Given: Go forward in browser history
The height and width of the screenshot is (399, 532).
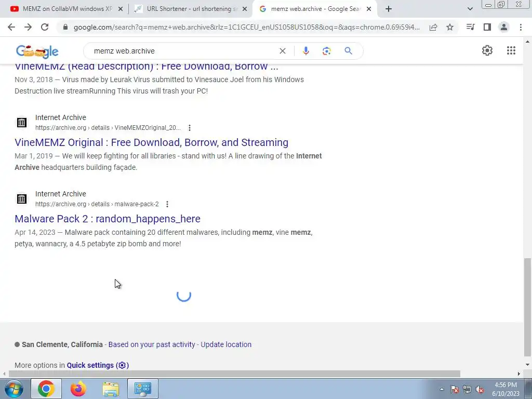Looking at the screenshot, I should click(28, 27).
